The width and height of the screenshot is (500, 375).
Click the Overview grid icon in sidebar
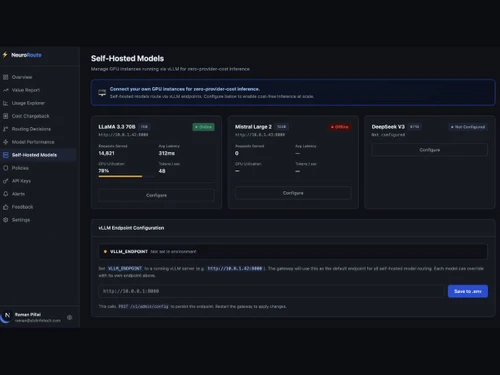pos(5,77)
